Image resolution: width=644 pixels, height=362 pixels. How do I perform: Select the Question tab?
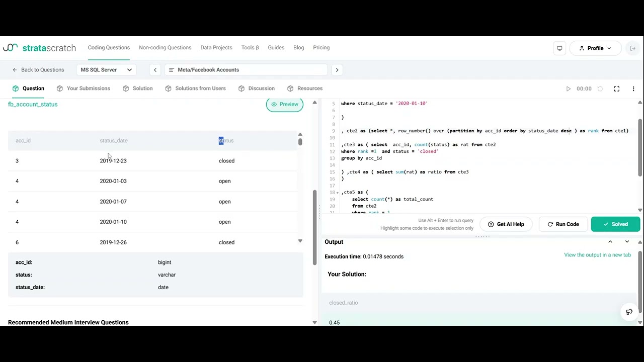[28, 88]
